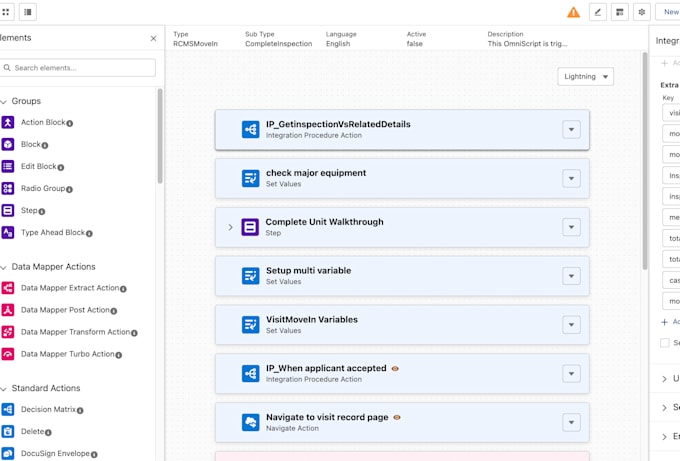Click the IP_GetinspectionVsRelatedDetails integration icon
This screenshot has height=461, width=680.
pyautogui.click(x=251, y=129)
